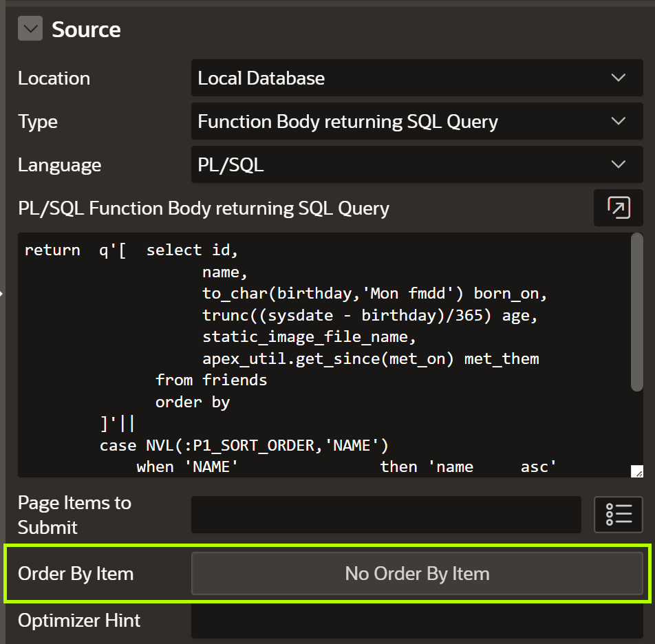655x644 pixels.
Task: Select the Language property label
Action: point(59,165)
